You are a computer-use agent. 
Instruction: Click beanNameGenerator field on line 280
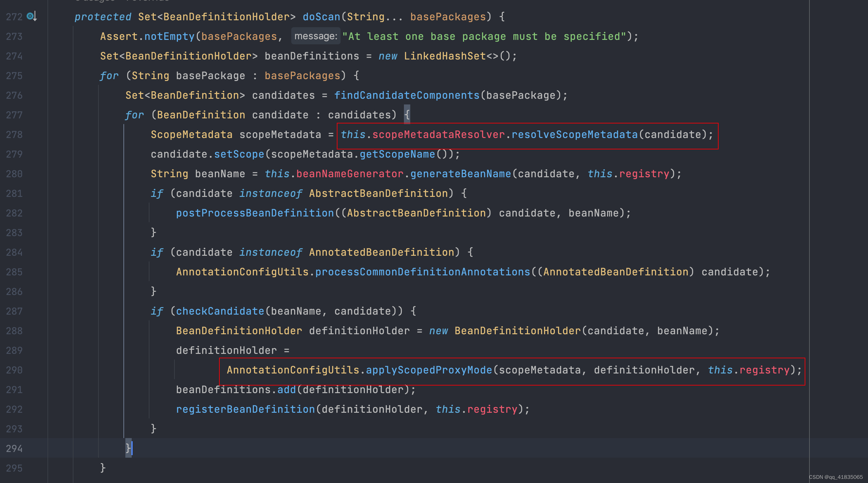pos(350,174)
